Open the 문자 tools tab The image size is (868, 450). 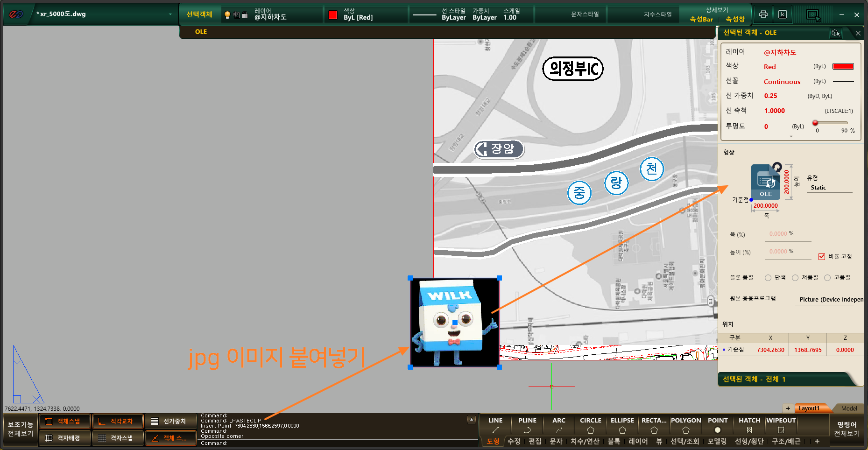click(556, 441)
